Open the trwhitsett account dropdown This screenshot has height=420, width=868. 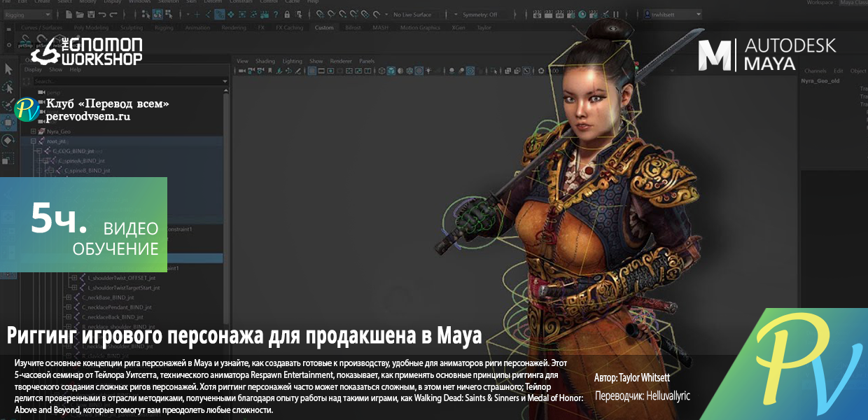(x=672, y=15)
